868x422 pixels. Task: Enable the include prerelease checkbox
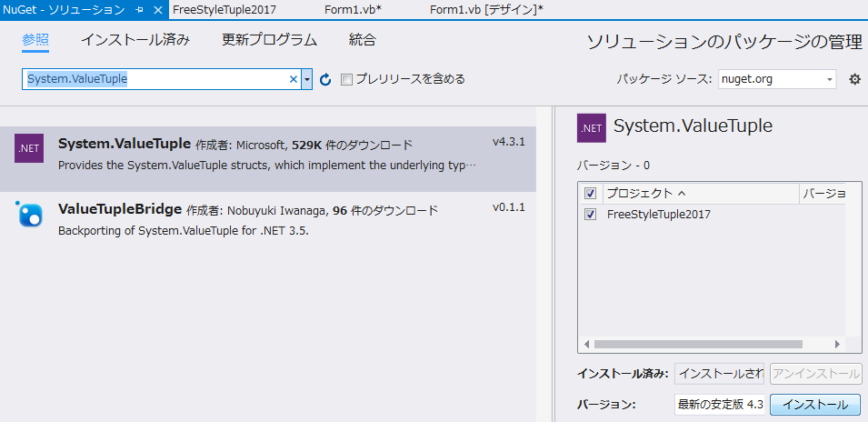coord(346,80)
